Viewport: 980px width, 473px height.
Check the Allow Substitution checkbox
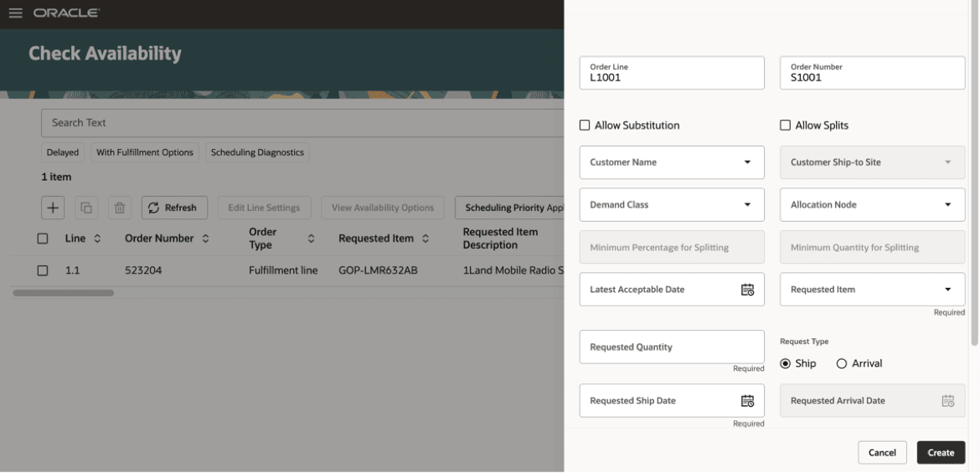[585, 125]
